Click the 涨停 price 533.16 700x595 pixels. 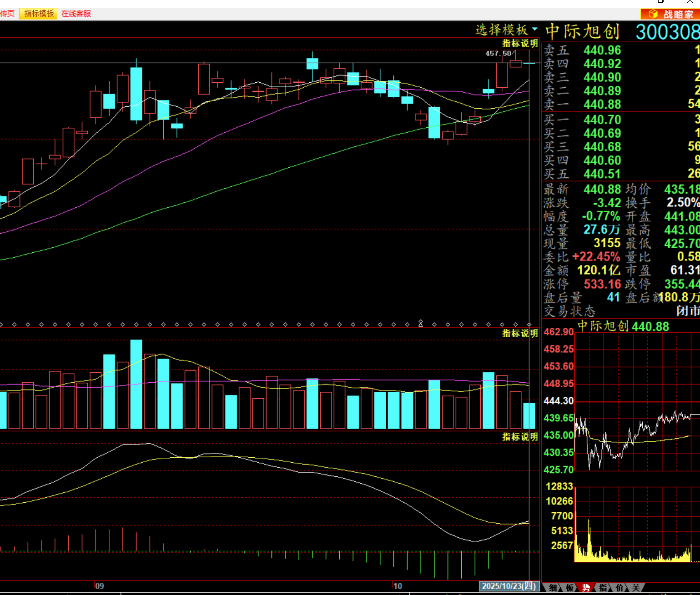point(602,284)
